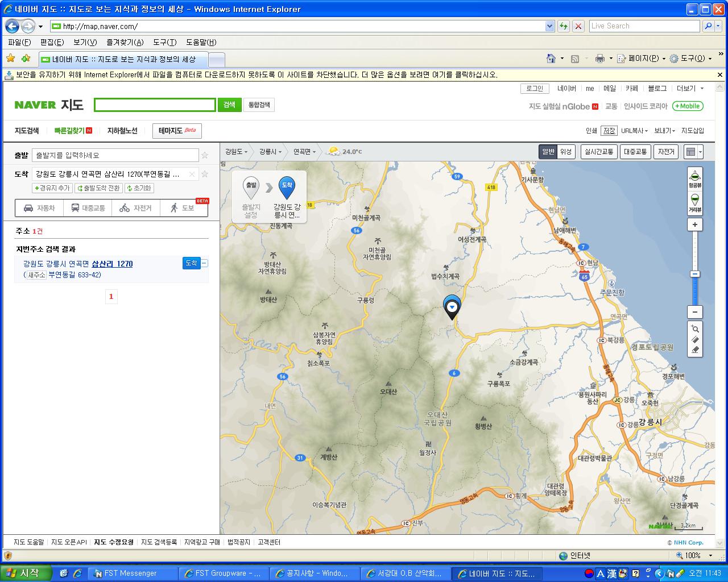The width and height of the screenshot is (728, 582).
Task: Toggle the 자전거 bicycle map layer
Action: coord(666,152)
